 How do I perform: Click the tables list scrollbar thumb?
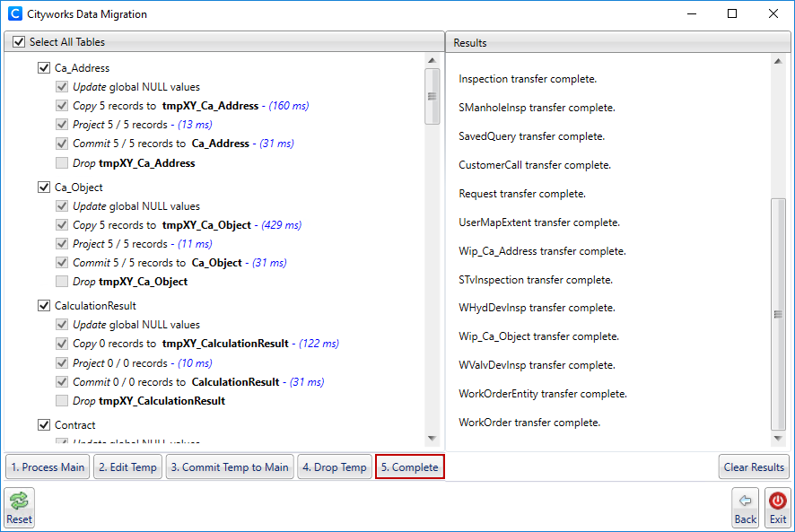pyautogui.click(x=432, y=96)
